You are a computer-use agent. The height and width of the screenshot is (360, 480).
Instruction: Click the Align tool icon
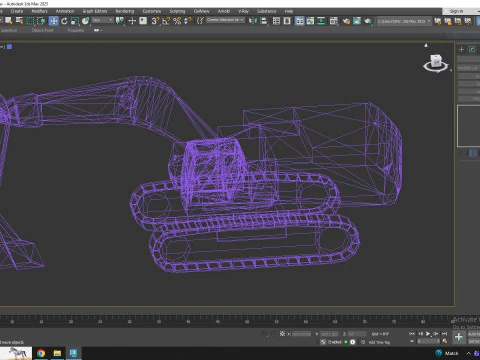[264, 21]
